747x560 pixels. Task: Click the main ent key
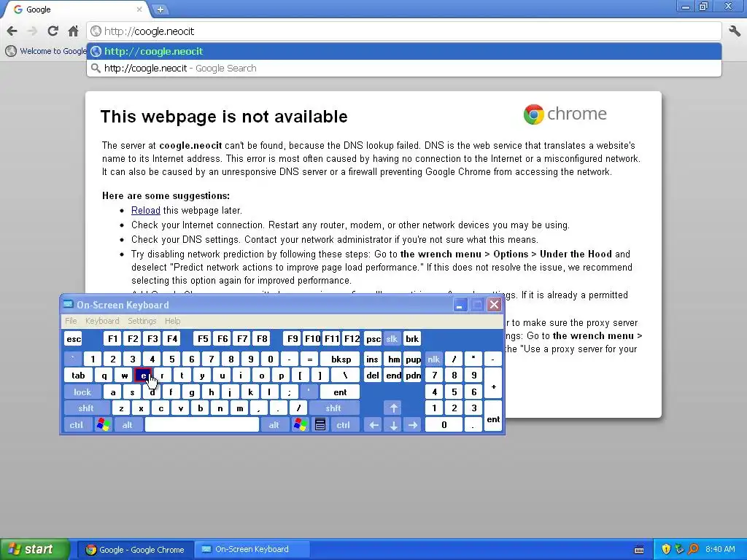[x=340, y=392]
